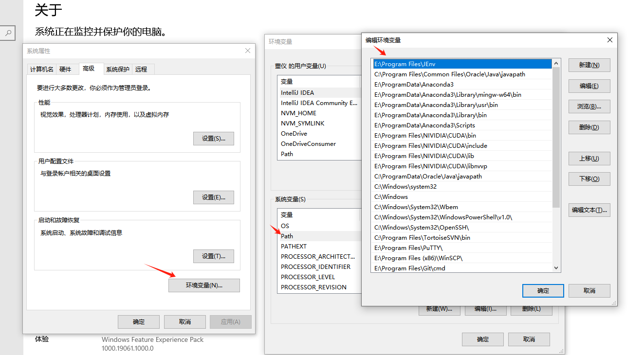Click 设置(E) under 用户配置文件

tap(213, 198)
